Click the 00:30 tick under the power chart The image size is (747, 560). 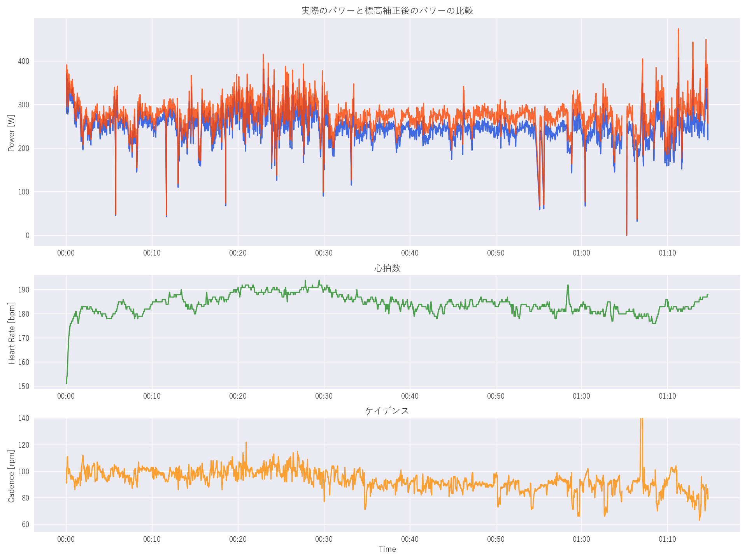(324, 253)
